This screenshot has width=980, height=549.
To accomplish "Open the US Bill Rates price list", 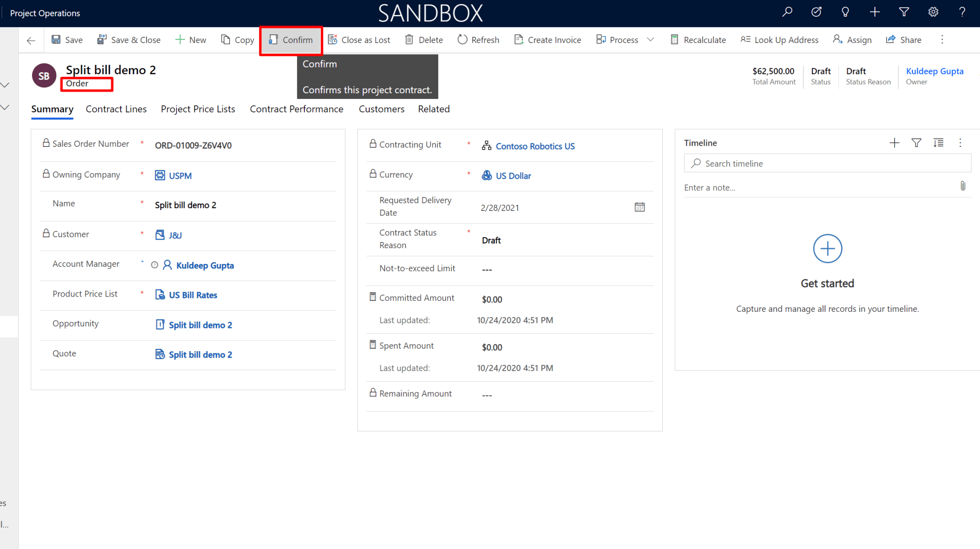I will click(x=193, y=295).
